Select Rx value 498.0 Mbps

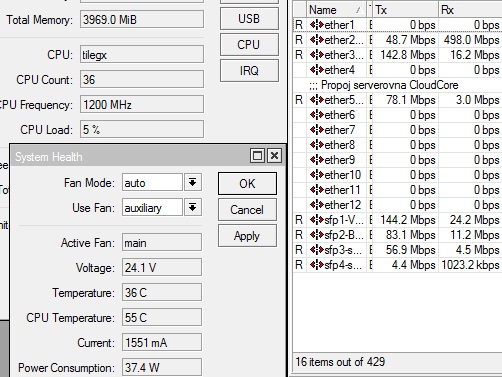472,40
